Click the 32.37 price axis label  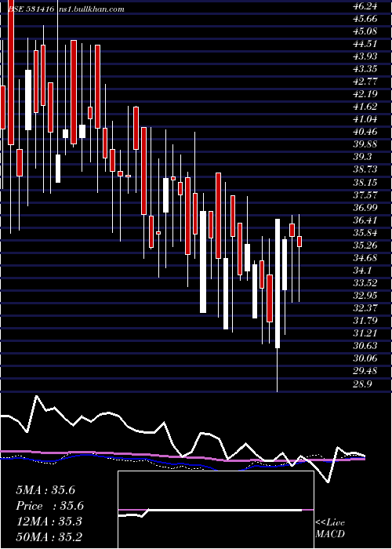[x=365, y=308]
